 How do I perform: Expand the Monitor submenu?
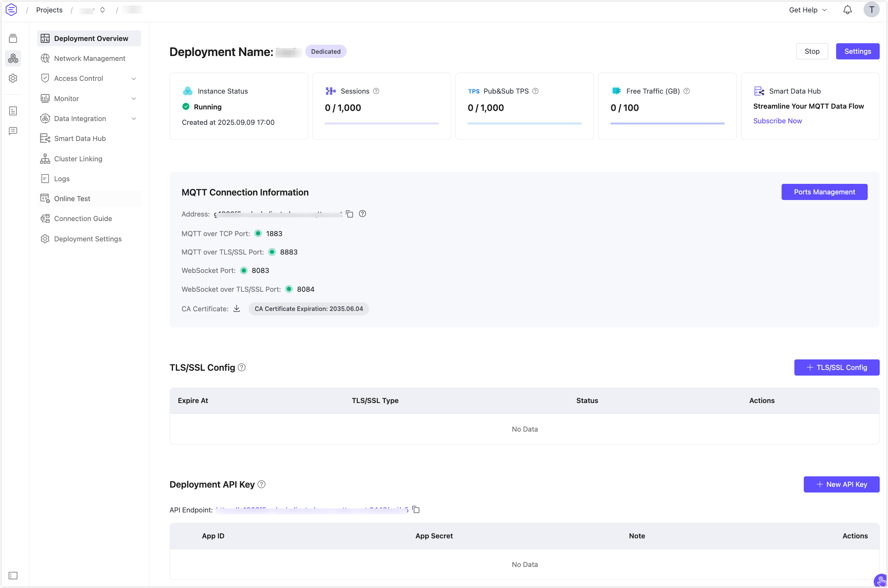tap(133, 99)
